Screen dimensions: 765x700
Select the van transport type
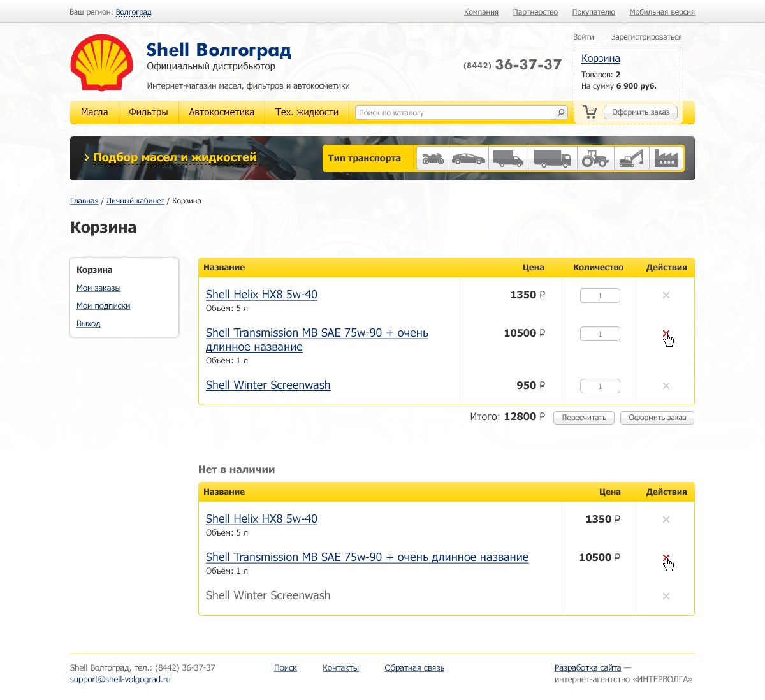click(x=508, y=158)
